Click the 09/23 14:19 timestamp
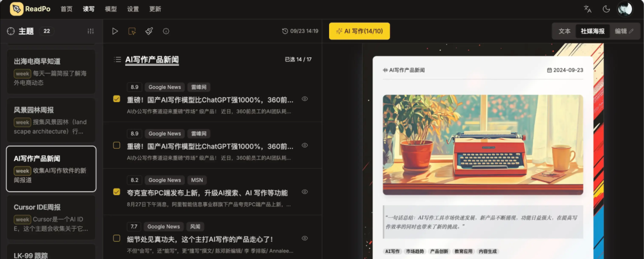The image size is (644, 259). [x=304, y=31]
